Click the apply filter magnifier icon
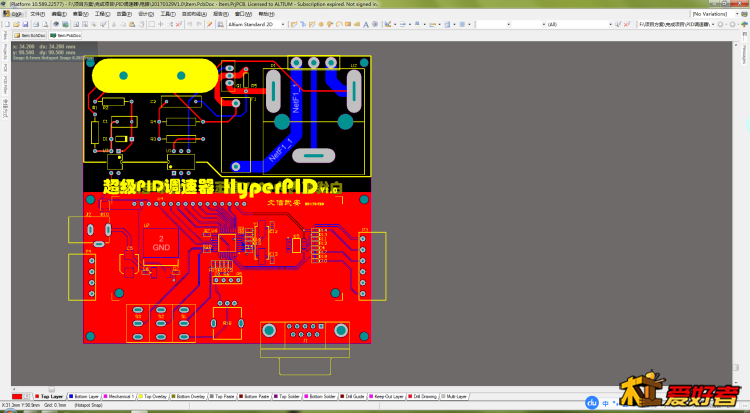Screen dimensions: 750x413 click(x=618, y=24)
